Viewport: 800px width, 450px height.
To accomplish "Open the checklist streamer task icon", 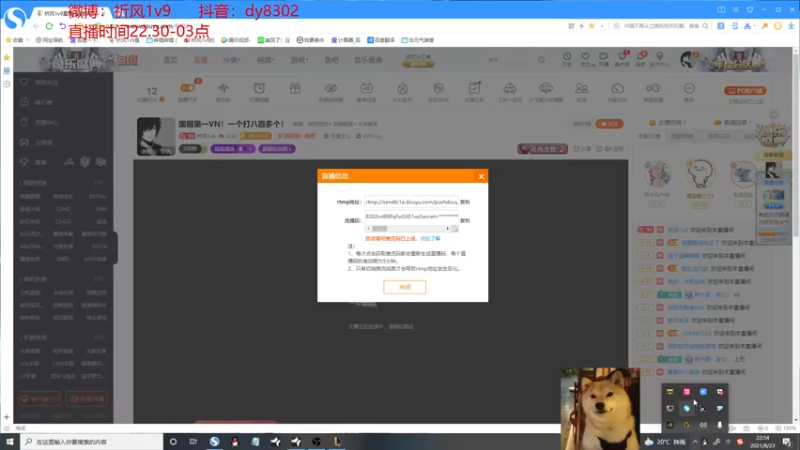I will pos(474,88).
